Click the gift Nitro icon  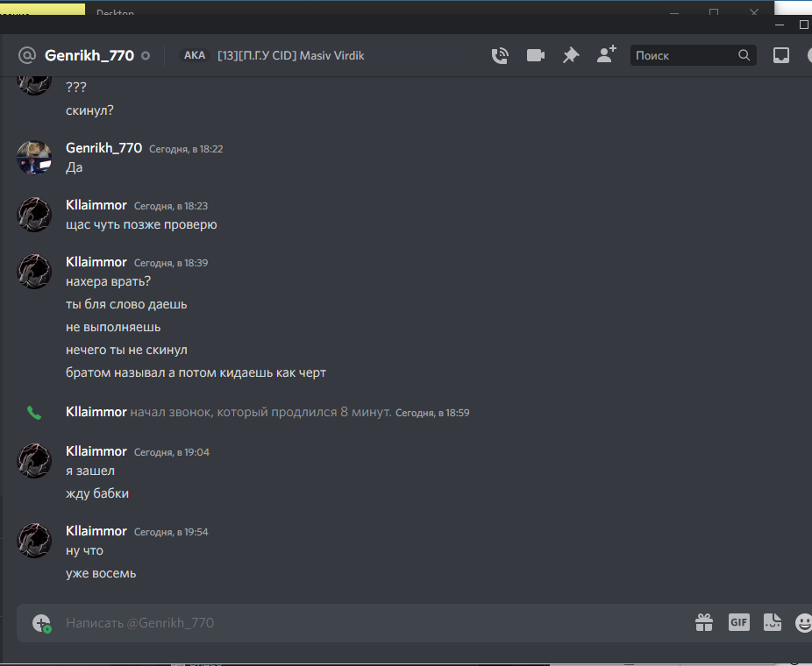[704, 622]
